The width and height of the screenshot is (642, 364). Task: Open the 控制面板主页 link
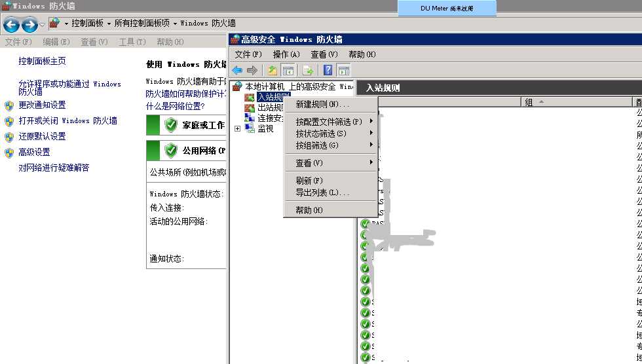[x=42, y=61]
